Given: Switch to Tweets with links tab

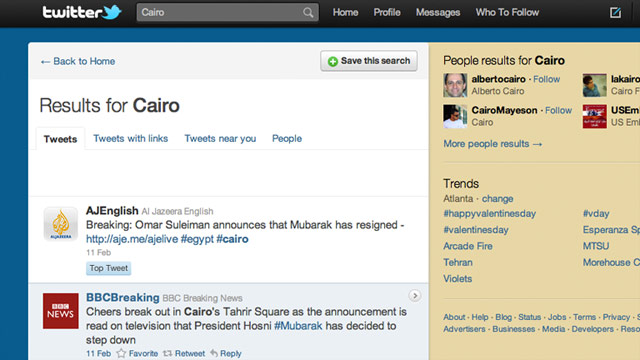Looking at the screenshot, I should (131, 139).
